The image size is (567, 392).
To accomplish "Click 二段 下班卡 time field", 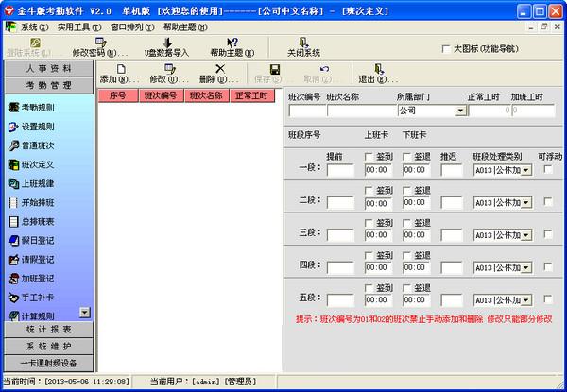I will click(x=417, y=203).
